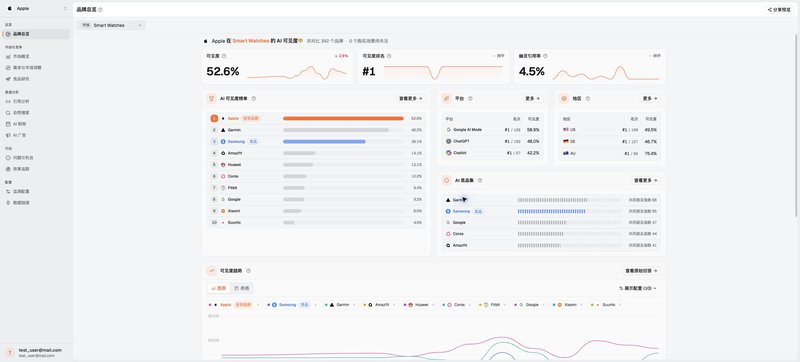This screenshot has height=362, width=800.
Task: Click Samsung's blue visibility bar in ranking
Action: [324, 141]
